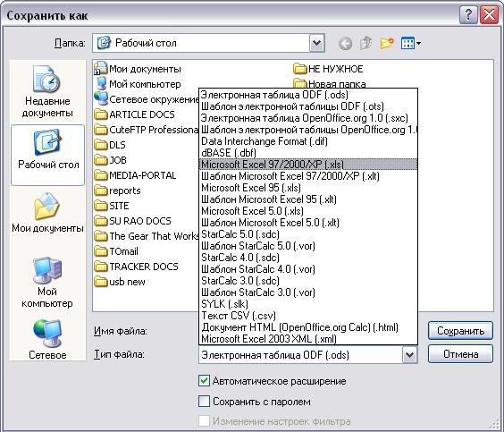Select the MEDIA-PORTAL folder
The height and width of the screenshot is (432, 504).
click(x=135, y=175)
